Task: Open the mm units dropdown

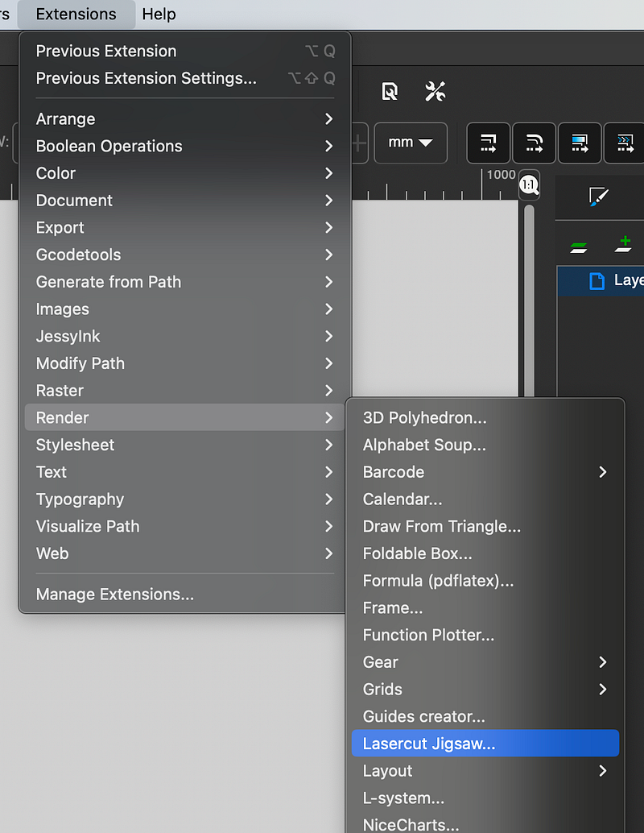Action: pyautogui.click(x=411, y=143)
